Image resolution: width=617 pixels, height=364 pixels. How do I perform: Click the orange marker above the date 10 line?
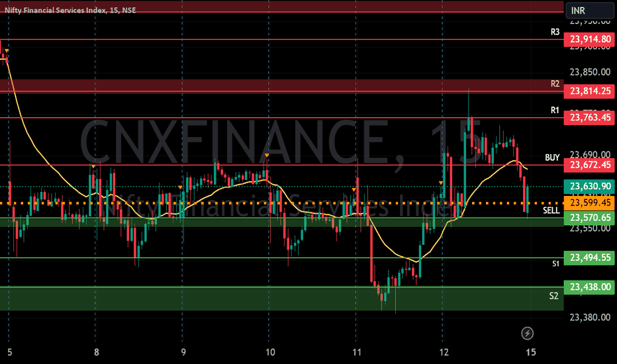tap(267, 156)
